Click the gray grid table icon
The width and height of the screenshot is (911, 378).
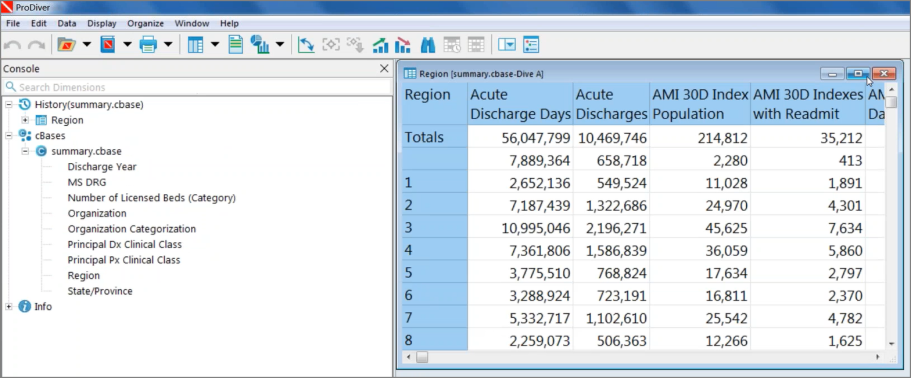pos(476,45)
